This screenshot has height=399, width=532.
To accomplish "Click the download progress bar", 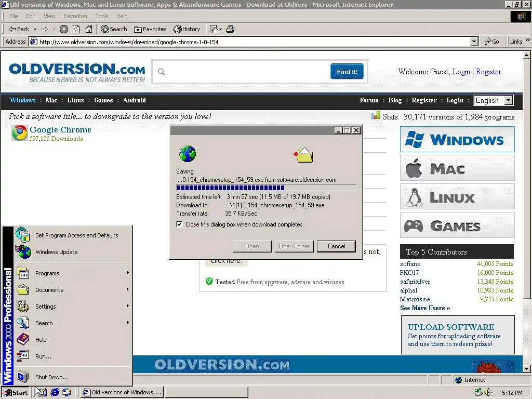I will [266, 188].
